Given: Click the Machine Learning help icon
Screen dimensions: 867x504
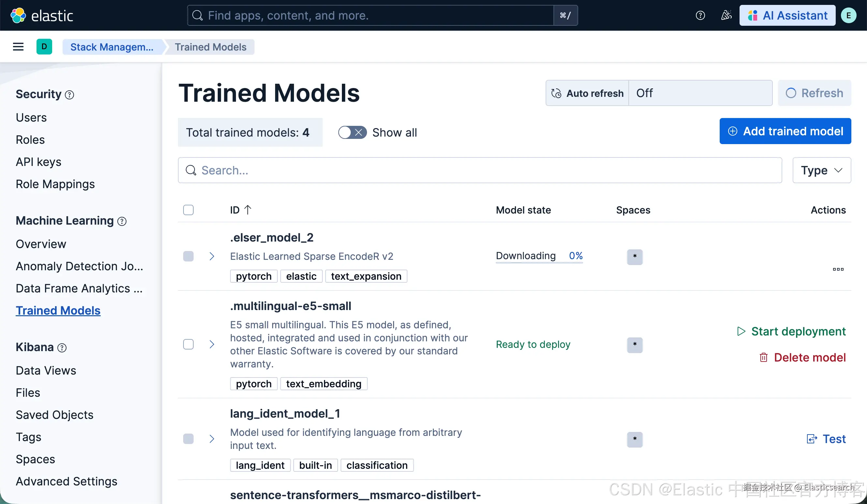Looking at the screenshot, I should [x=122, y=221].
